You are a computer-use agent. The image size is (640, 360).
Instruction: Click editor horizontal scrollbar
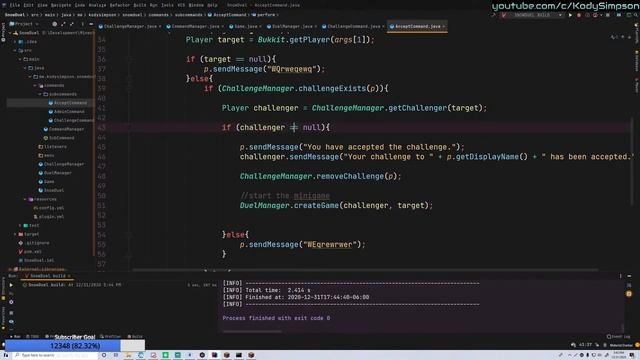pos(365,270)
